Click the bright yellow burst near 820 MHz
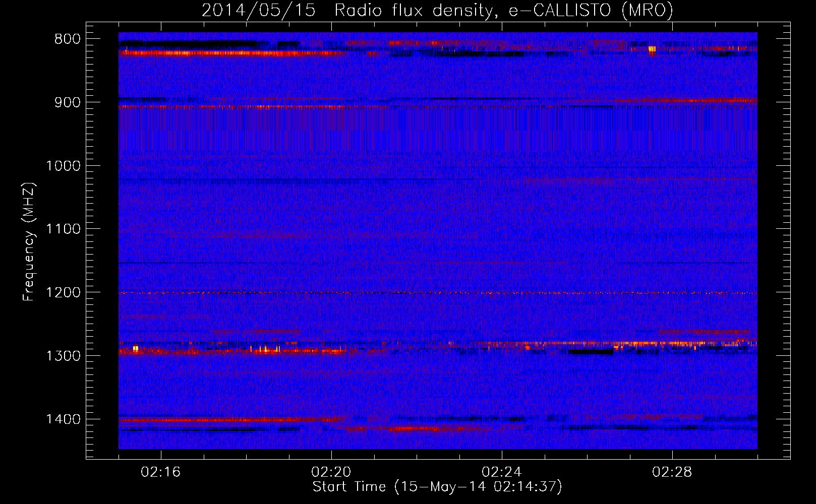The width and height of the screenshot is (816, 504). [652, 49]
